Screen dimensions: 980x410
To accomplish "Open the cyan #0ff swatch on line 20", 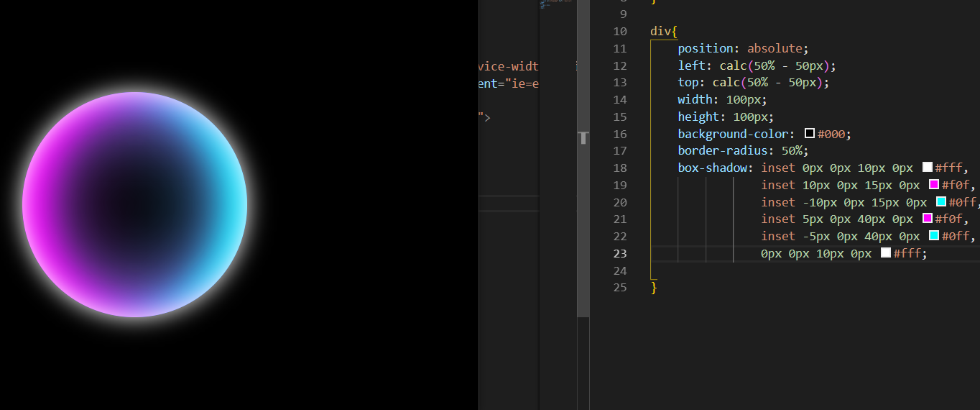I will (941, 202).
